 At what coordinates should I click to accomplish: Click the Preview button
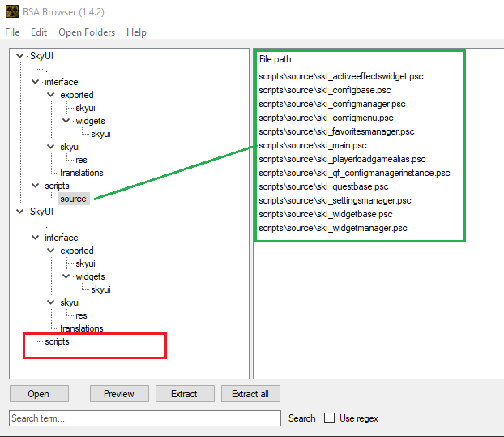[119, 394]
